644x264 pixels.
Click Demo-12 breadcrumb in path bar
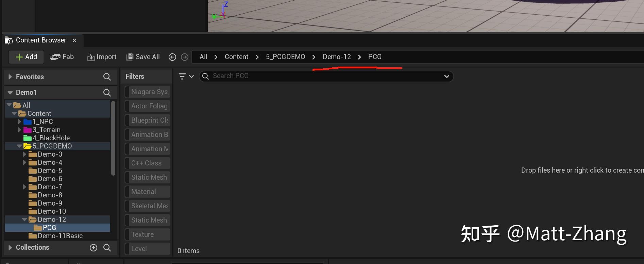pyautogui.click(x=337, y=57)
